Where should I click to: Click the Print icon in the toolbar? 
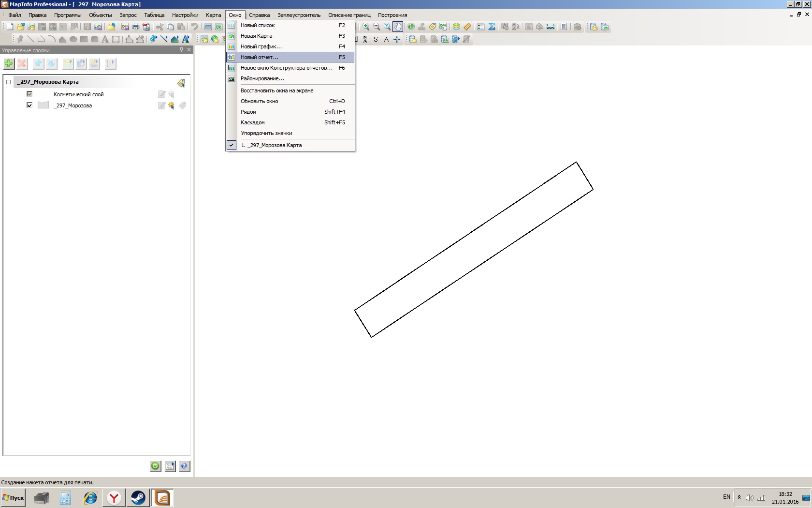(x=136, y=27)
